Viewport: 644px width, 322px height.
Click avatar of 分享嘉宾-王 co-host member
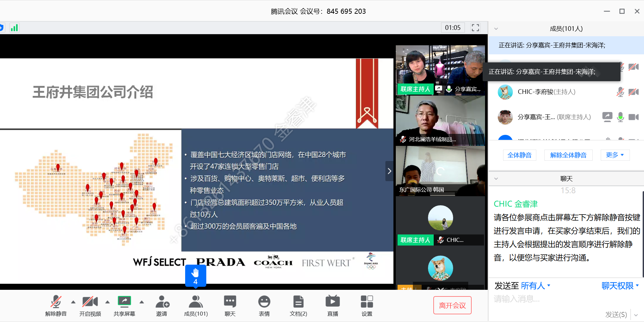click(x=505, y=117)
